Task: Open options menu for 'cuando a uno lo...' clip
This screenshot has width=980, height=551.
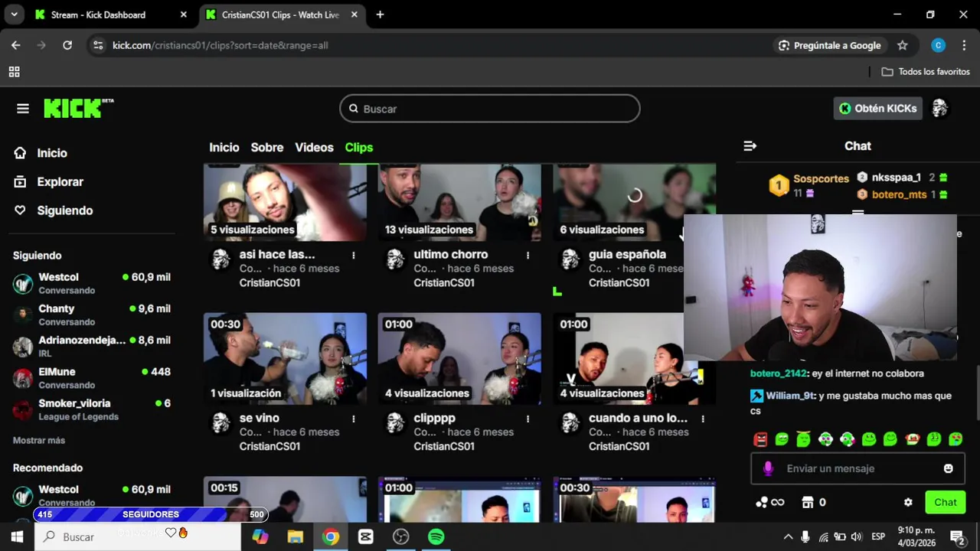Action: click(702, 419)
